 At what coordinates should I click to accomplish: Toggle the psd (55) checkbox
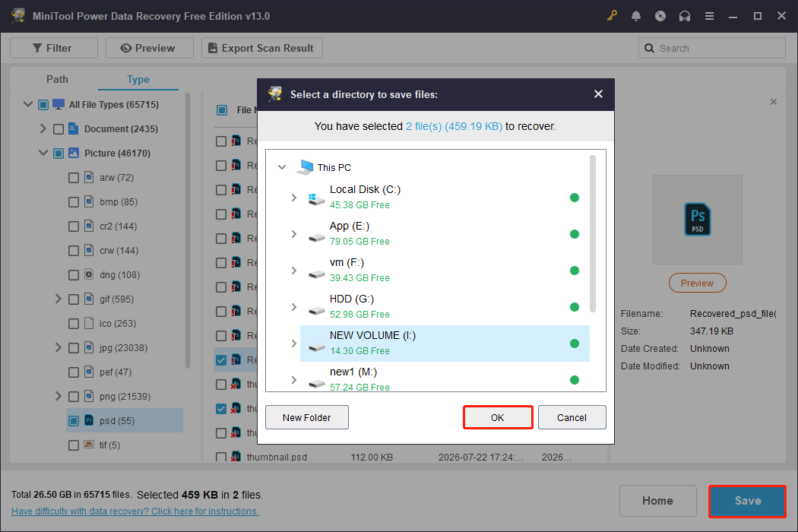click(74, 421)
